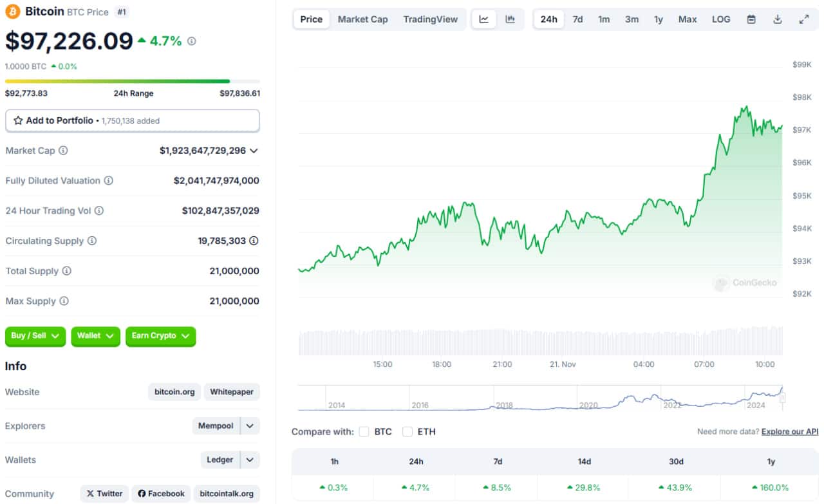Screen dimensions: 824x504
Task: Click the $1,923,647,729,296 market cap value
Action: (203, 151)
